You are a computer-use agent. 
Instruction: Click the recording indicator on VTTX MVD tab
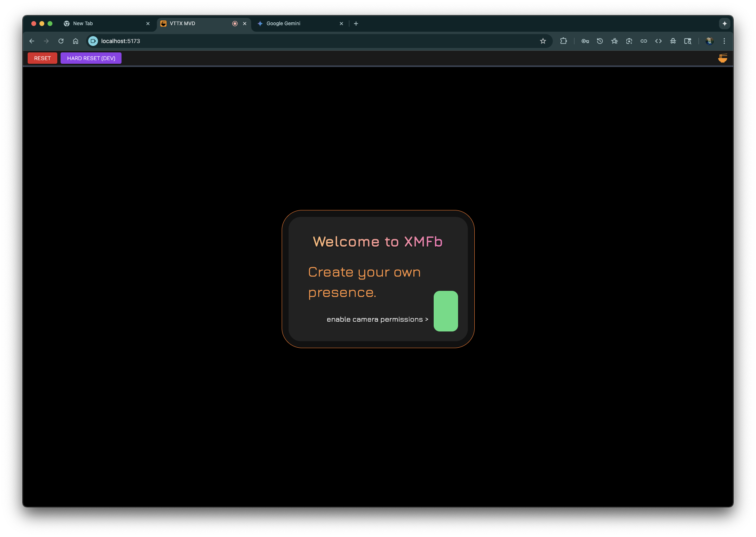point(235,24)
